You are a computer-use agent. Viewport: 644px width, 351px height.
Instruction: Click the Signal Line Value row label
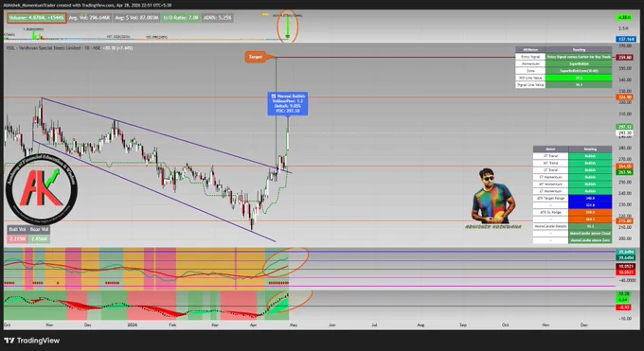(x=530, y=84)
